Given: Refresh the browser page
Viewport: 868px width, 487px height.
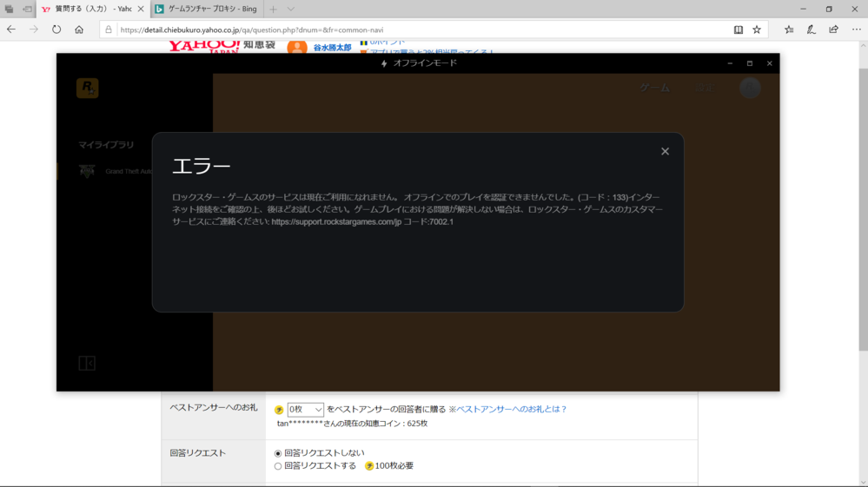Looking at the screenshot, I should [56, 30].
